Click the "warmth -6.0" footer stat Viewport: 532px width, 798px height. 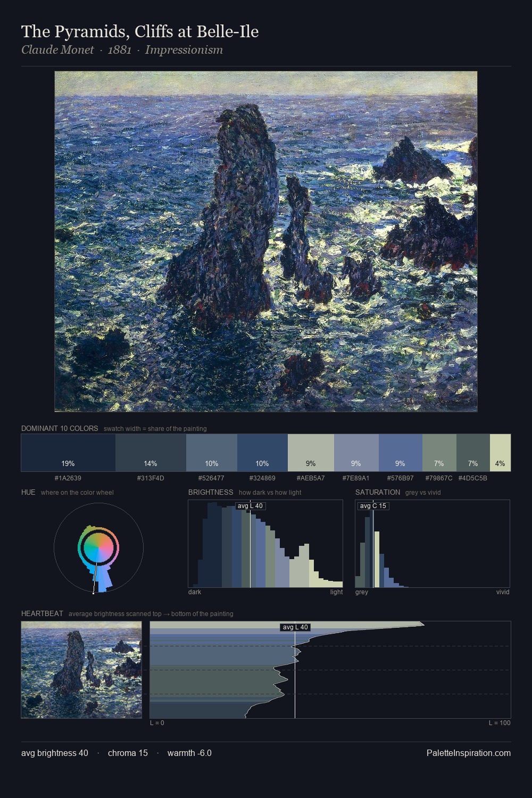(189, 753)
